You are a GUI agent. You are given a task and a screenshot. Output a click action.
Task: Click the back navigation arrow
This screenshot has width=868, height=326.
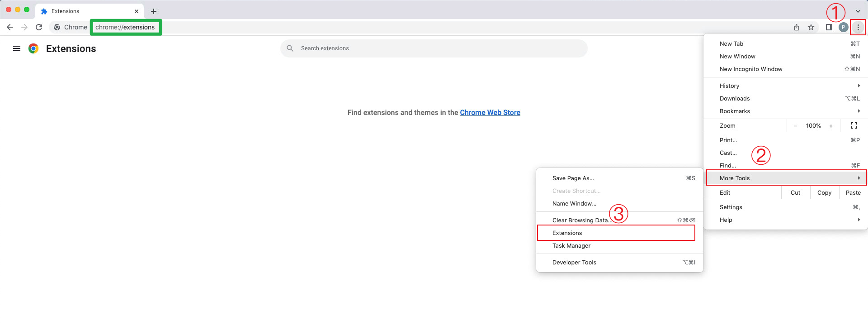tap(10, 27)
